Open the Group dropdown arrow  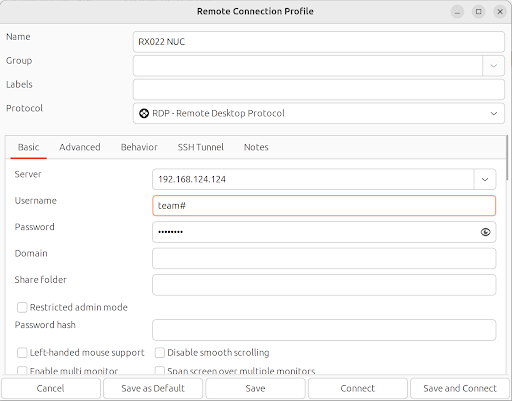click(x=494, y=66)
